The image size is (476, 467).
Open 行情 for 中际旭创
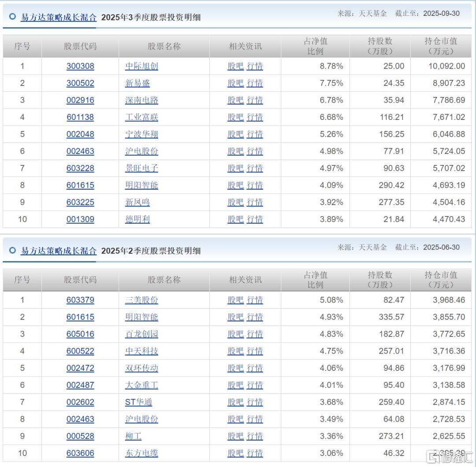[255, 66]
